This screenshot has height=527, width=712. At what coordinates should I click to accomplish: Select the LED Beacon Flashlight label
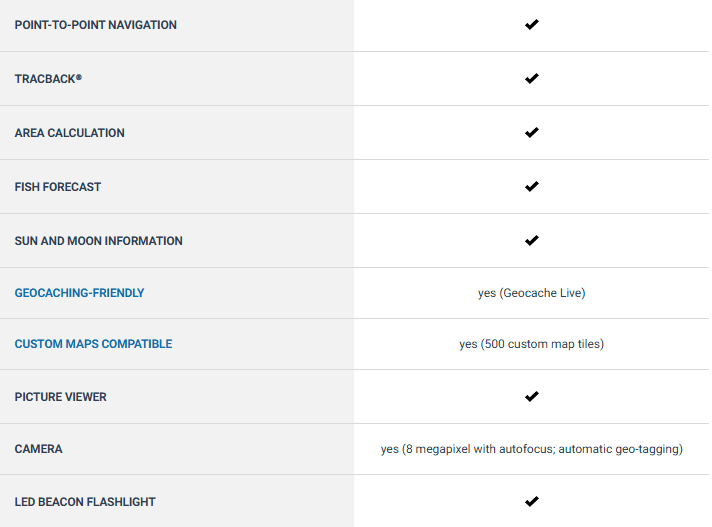coord(85,502)
